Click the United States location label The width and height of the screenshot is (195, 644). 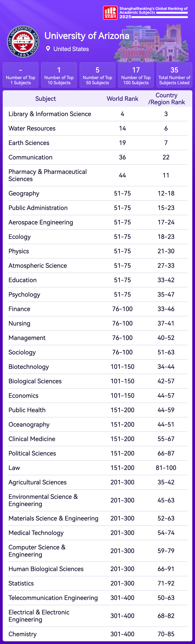pos(71,49)
